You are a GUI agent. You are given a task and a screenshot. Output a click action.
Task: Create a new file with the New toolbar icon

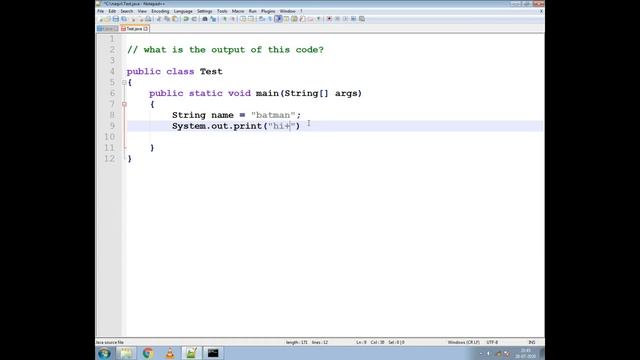point(101,19)
